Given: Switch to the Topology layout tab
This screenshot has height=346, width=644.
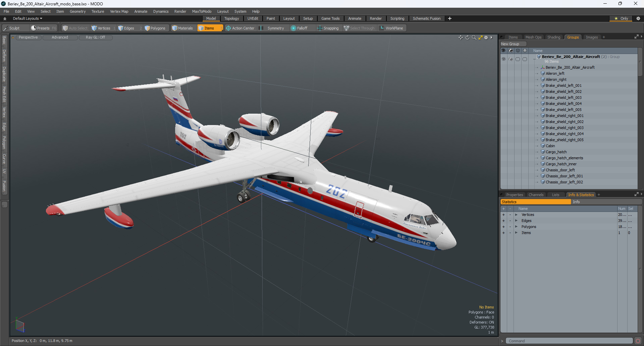Looking at the screenshot, I should click(x=232, y=18).
